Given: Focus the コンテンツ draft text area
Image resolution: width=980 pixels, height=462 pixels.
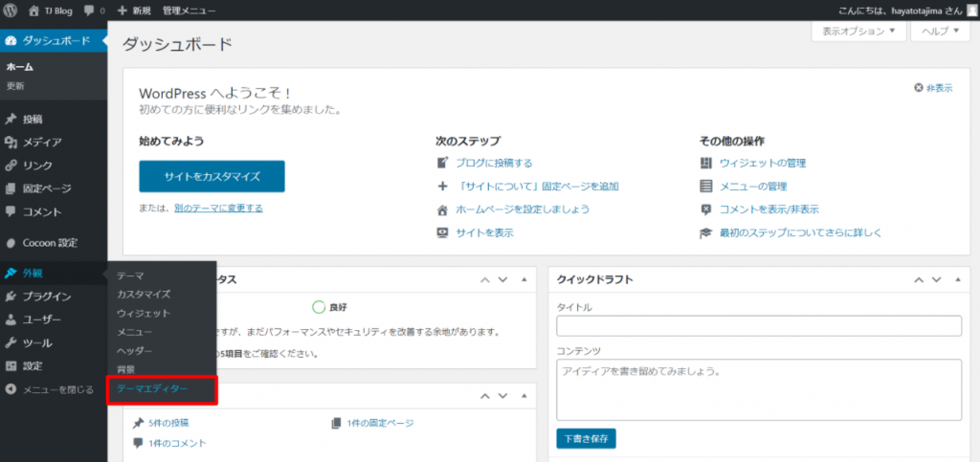Looking at the screenshot, I should click(759, 389).
